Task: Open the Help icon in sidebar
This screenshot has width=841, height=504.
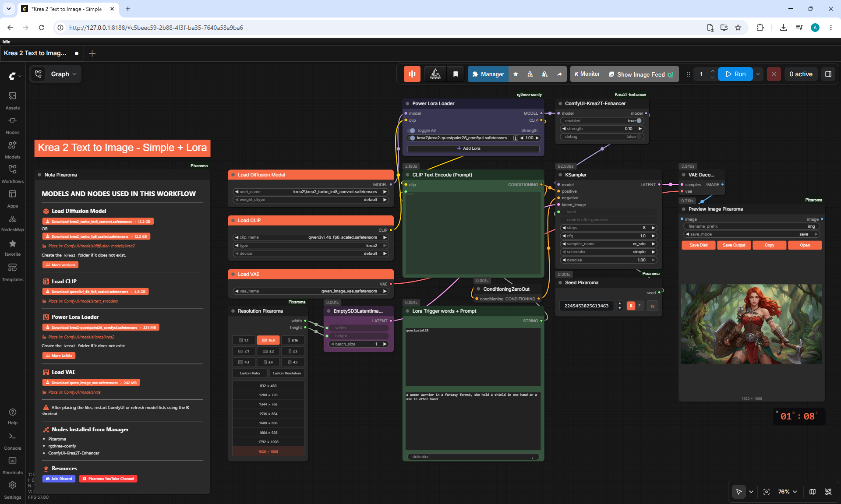Action: (x=13, y=416)
